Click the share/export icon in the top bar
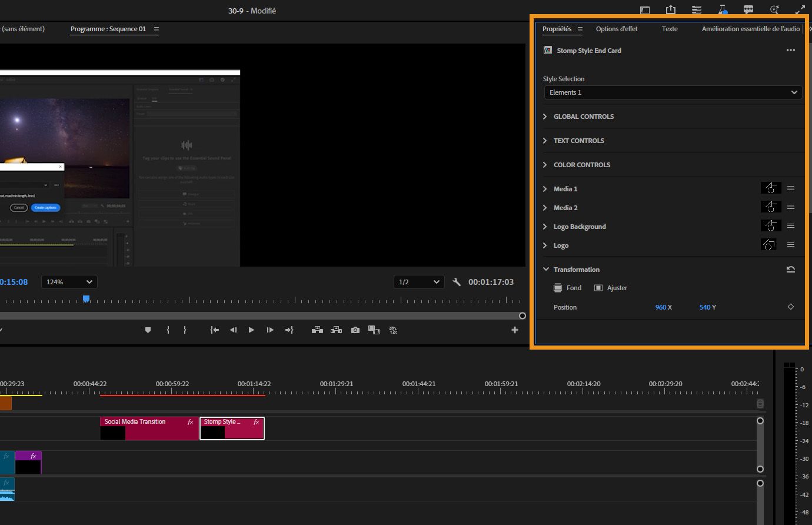 click(671, 10)
